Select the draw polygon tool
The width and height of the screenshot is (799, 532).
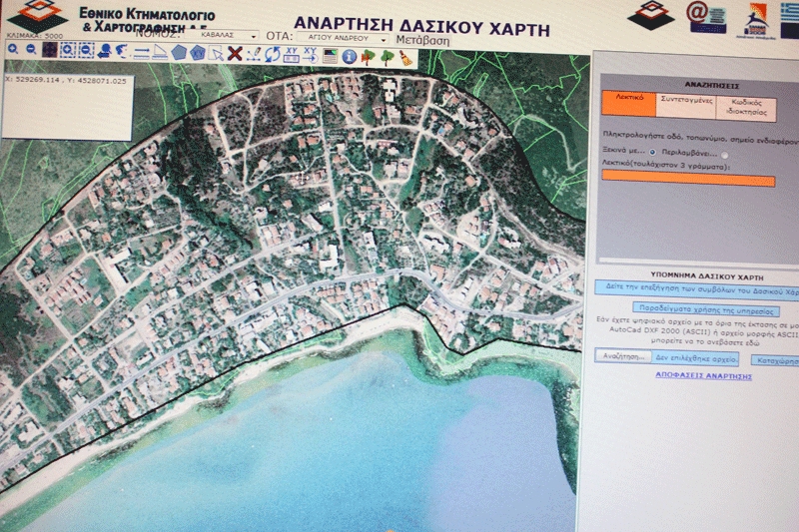pyautogui.click(x=180, y=53)
